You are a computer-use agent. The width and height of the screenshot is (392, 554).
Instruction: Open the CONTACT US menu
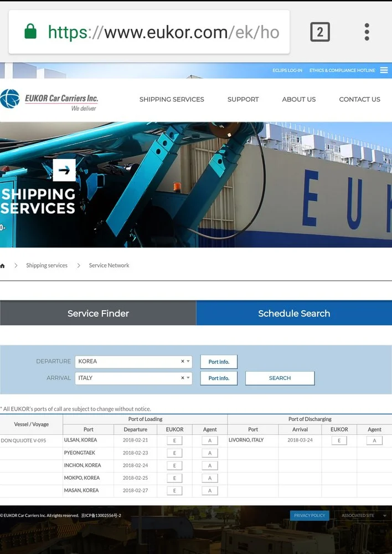[359, 99]
